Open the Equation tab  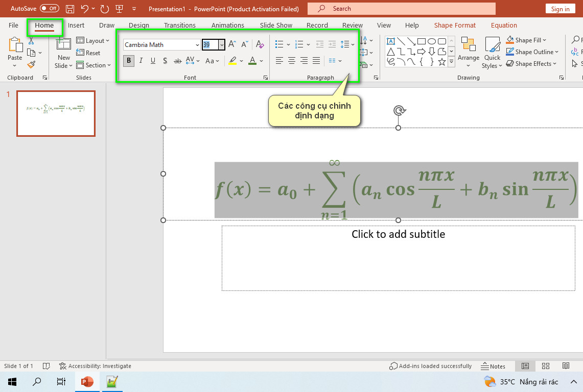(x=504, y=26)
